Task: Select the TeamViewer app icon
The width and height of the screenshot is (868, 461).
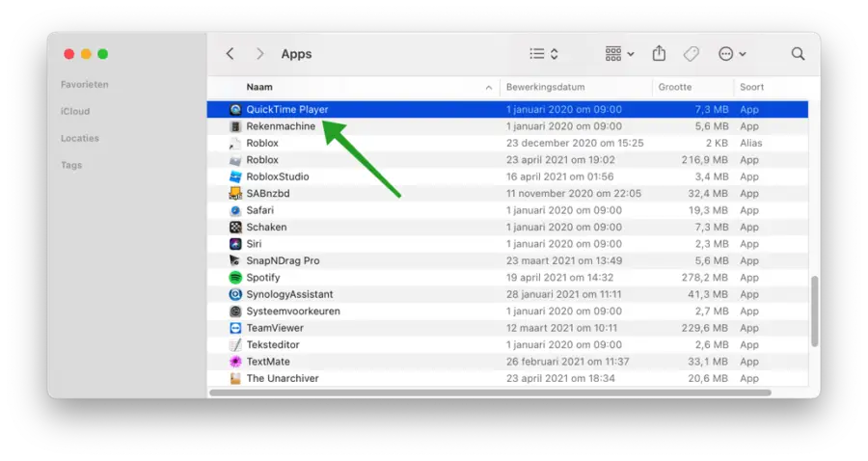Action: (235, 328)
